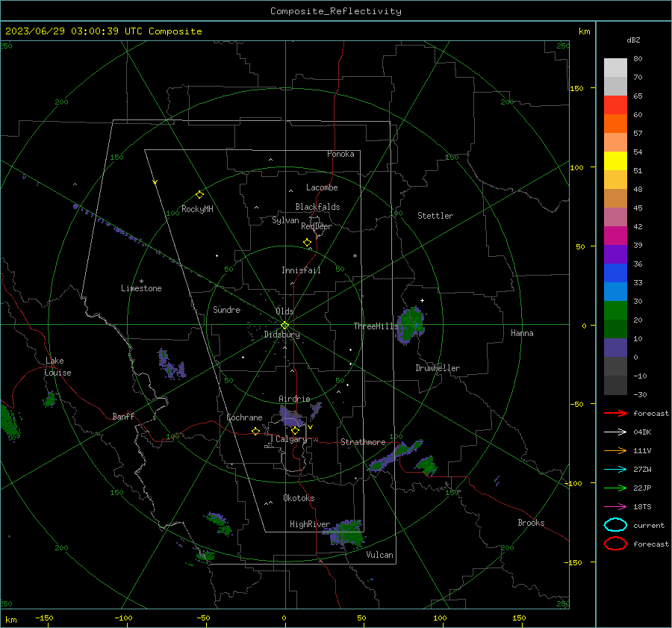Click the Strathmore city label
This screenshot has height=628, width=672.
coord(363,442)
